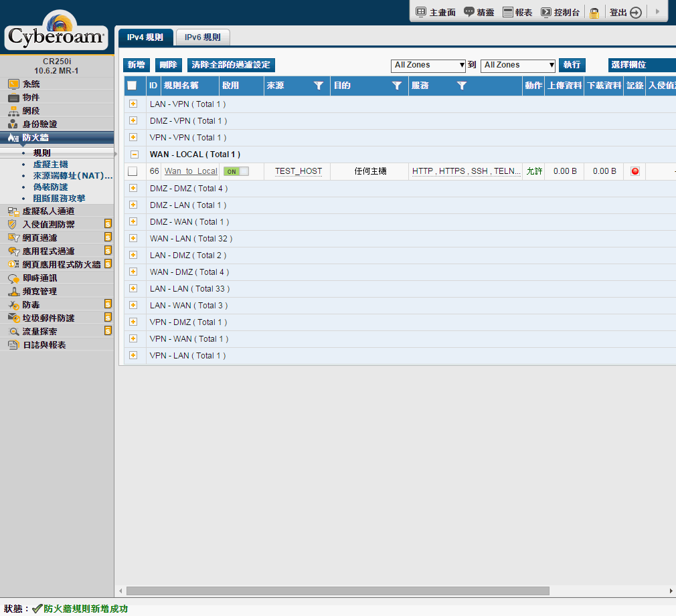The height and width of the screenshot is (616, 676).
Task: Expand the VPN - LAN rule group
Action: tap(133, 355)
